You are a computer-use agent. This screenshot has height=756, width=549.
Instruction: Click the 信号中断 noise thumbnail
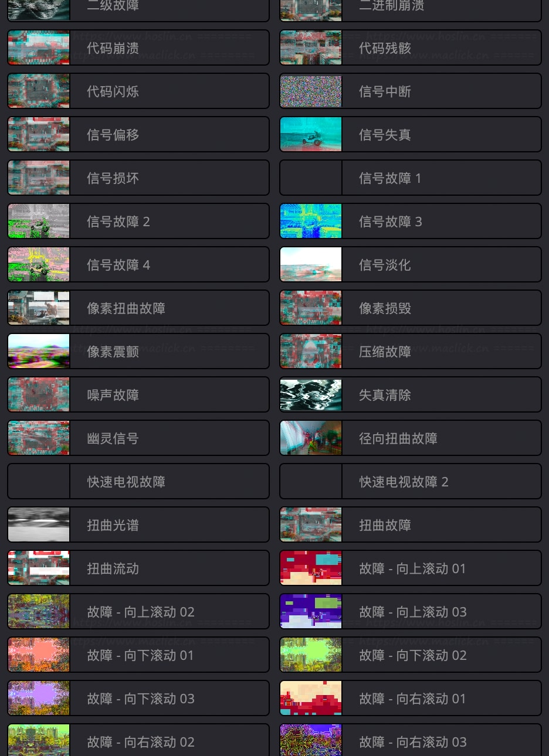311,91
